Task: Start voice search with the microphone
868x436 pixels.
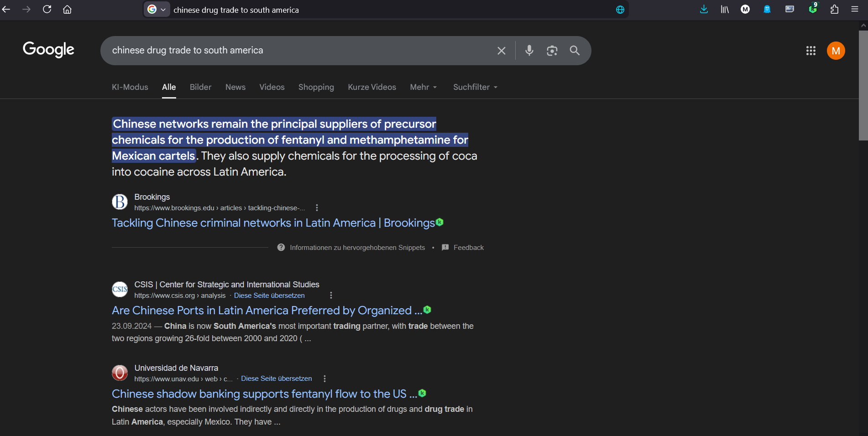Action: click(529, 51)
